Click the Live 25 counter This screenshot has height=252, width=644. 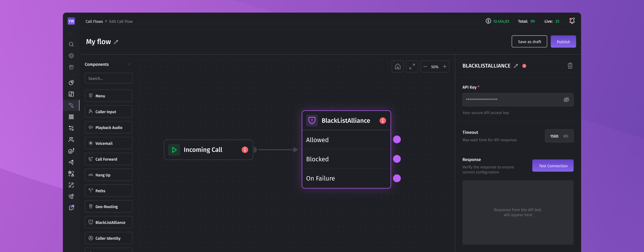coord(552,21)
